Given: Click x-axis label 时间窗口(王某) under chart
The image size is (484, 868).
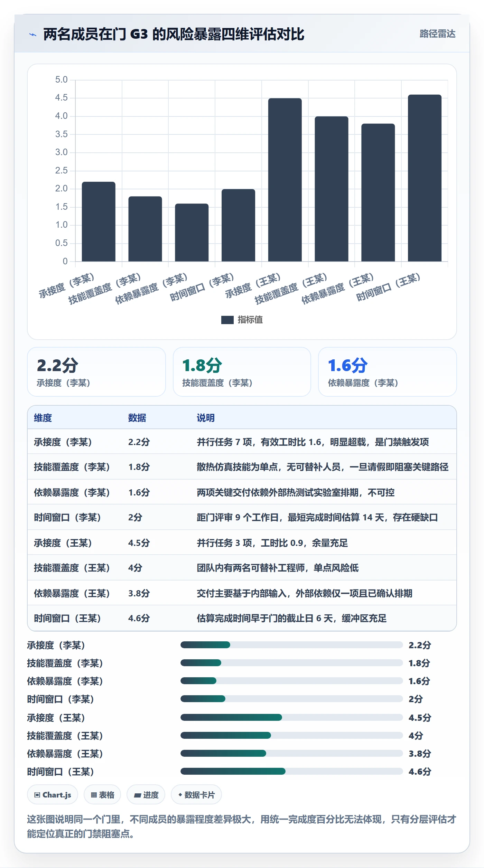Looking at the screenshot, I should click(388, 287).
